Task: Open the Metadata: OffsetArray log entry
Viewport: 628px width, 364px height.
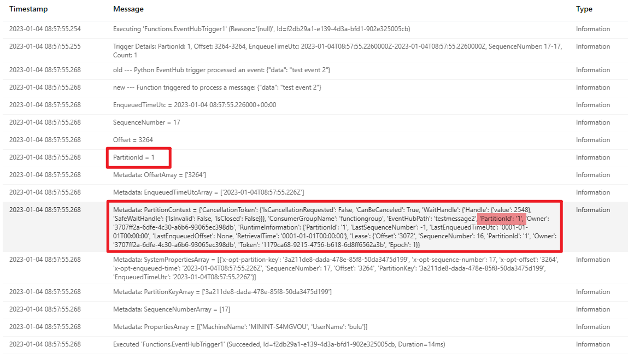Action: tap(160, 175)
